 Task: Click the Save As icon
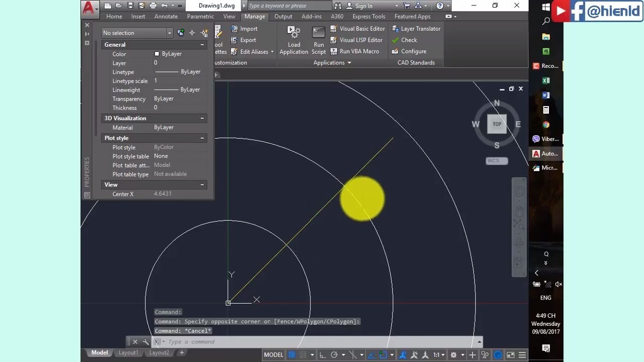[142, 6]
